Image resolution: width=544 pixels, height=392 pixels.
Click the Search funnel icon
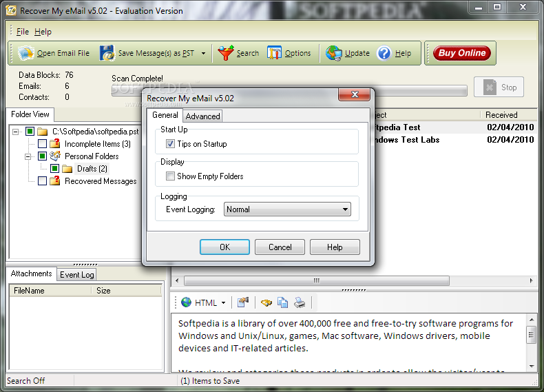click(x=226, y=53)
